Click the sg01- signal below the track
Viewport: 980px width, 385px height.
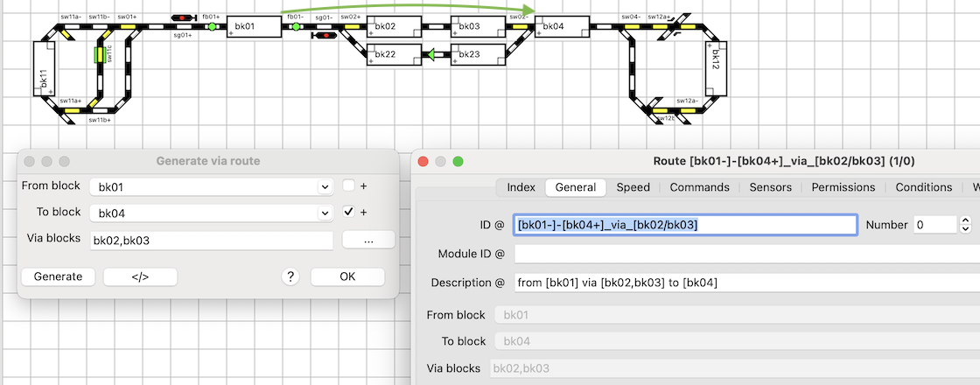(324, 36)
